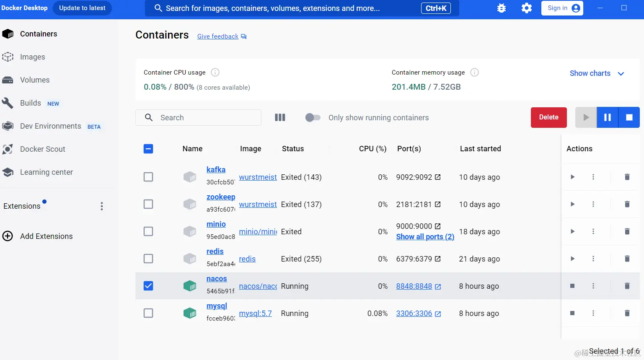Sort by Name column header
This screenshot has width=644, height=360.
192,149
